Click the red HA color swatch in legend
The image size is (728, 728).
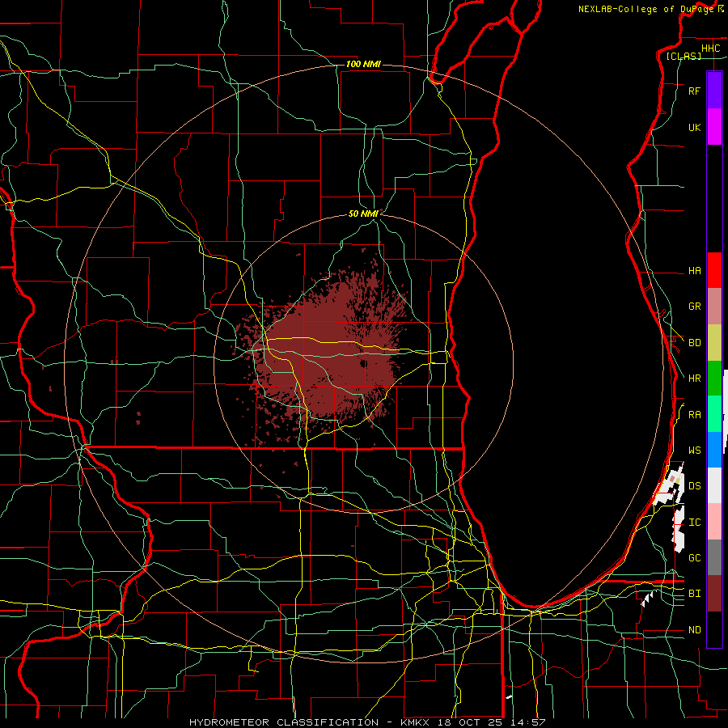(x=714, y=270)
